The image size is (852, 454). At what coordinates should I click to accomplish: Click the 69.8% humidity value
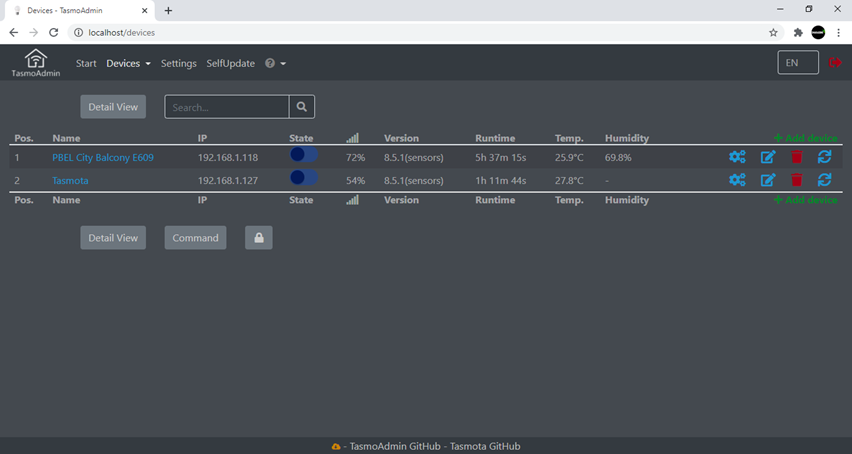[618, 157]
